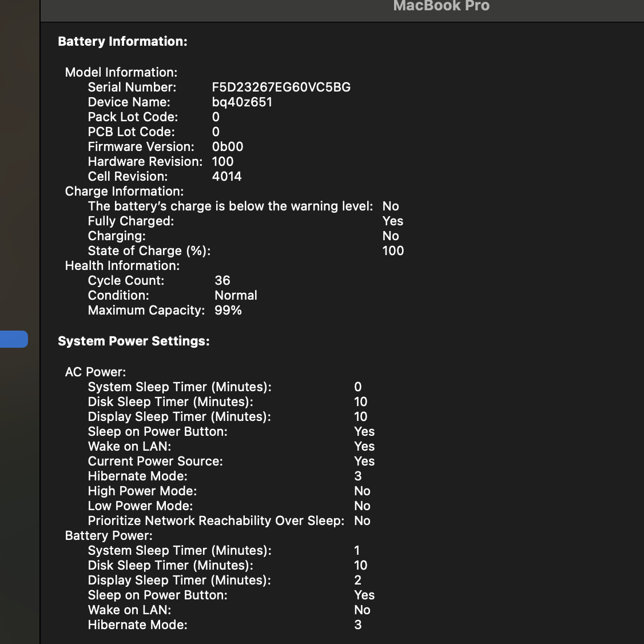Click the Health Information section label
This screenshot has height=644, width=644.
(122, 266)
